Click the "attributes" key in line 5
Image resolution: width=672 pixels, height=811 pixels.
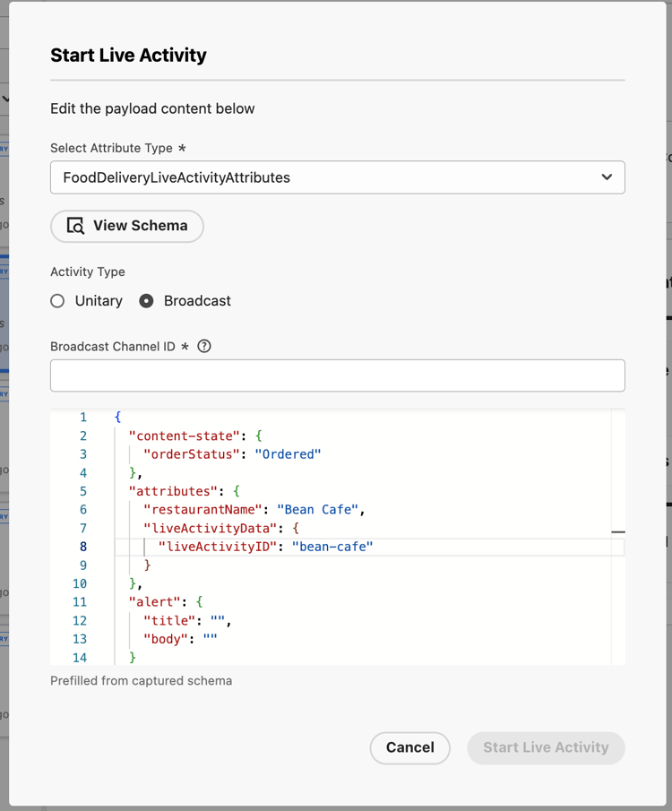pos(173,491)
